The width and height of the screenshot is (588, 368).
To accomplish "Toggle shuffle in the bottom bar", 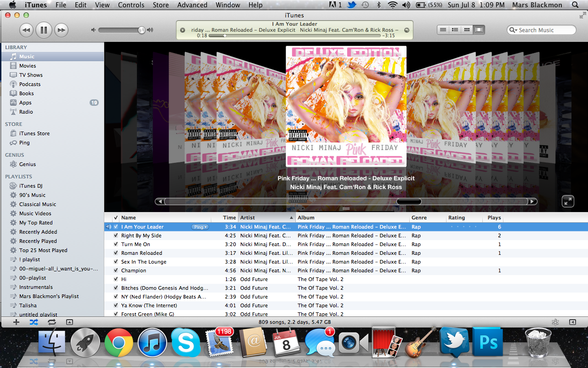I will [34, 322].
